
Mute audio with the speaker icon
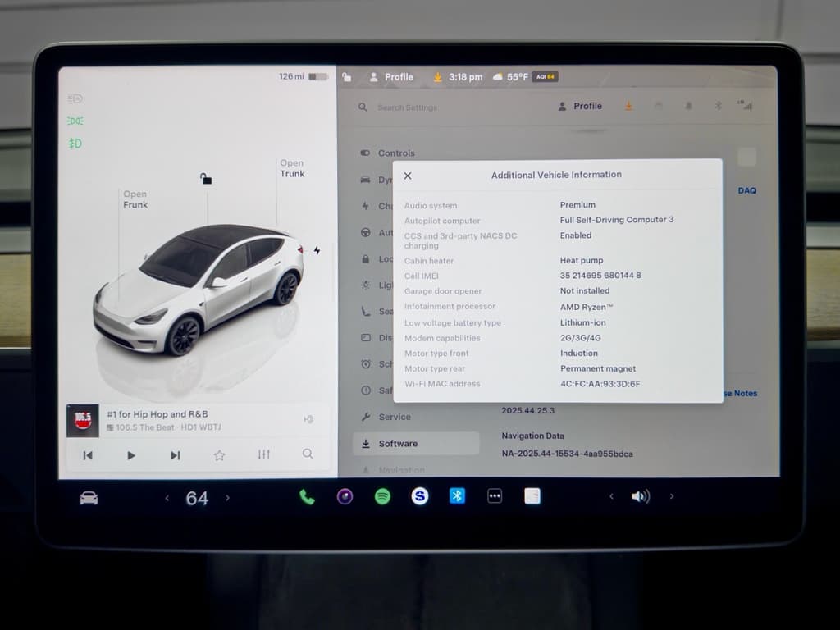pyautogui.click(x=641, y=496)
